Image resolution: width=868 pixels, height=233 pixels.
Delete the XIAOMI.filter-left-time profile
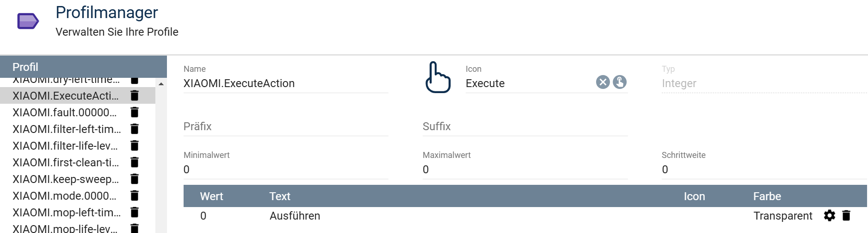coord(135,129)
